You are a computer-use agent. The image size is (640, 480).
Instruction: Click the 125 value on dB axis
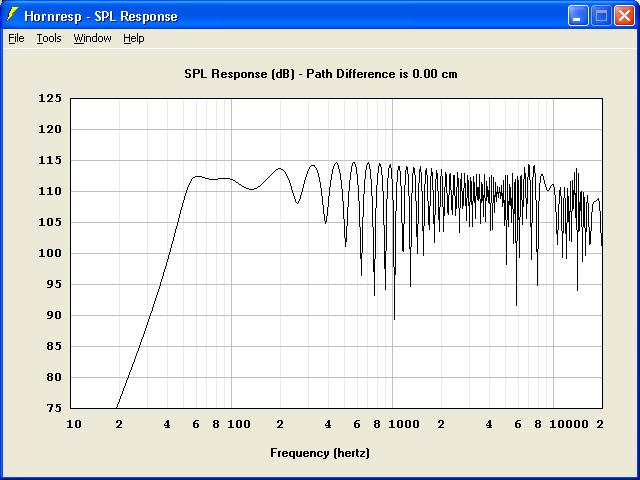tap(50, 98)
